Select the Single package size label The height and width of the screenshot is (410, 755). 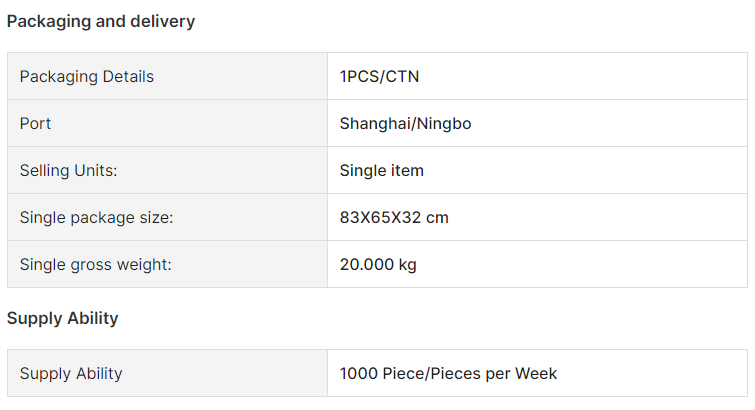(96, 218)
